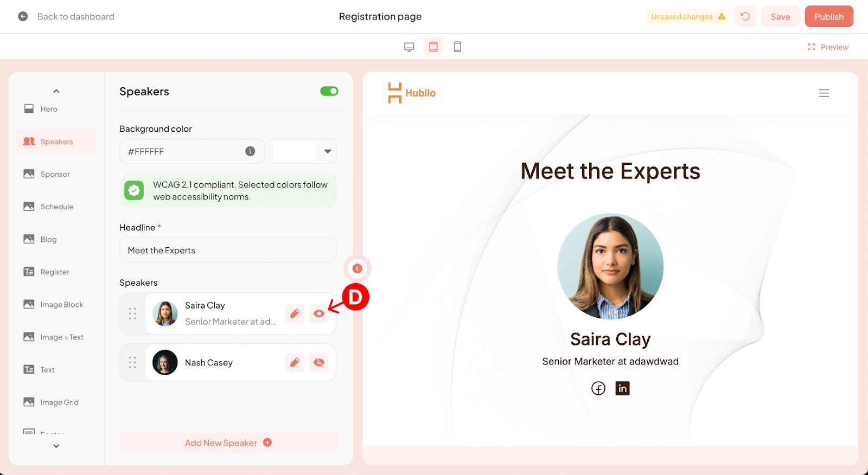Edit the #FFFFFF background color field

(192, 151)
